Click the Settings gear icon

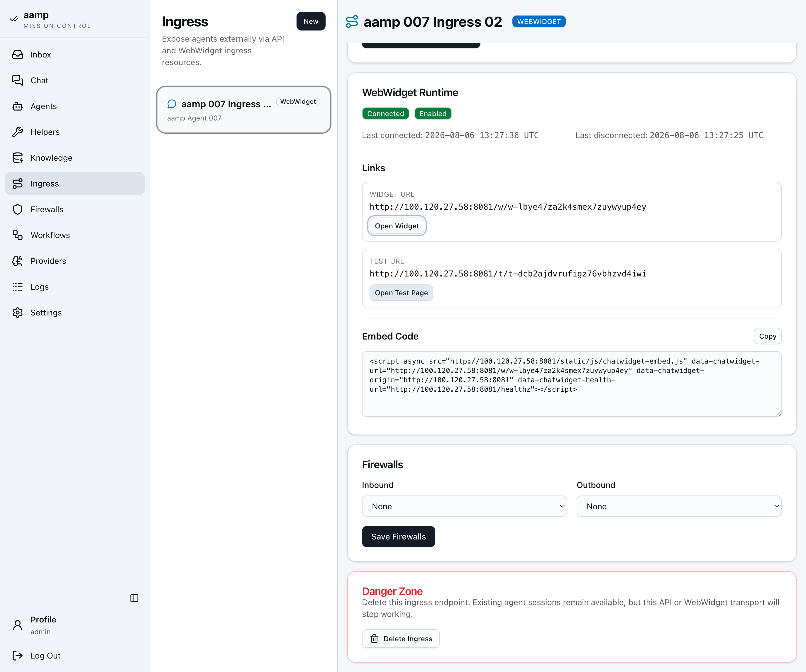[x=18, y=313]
